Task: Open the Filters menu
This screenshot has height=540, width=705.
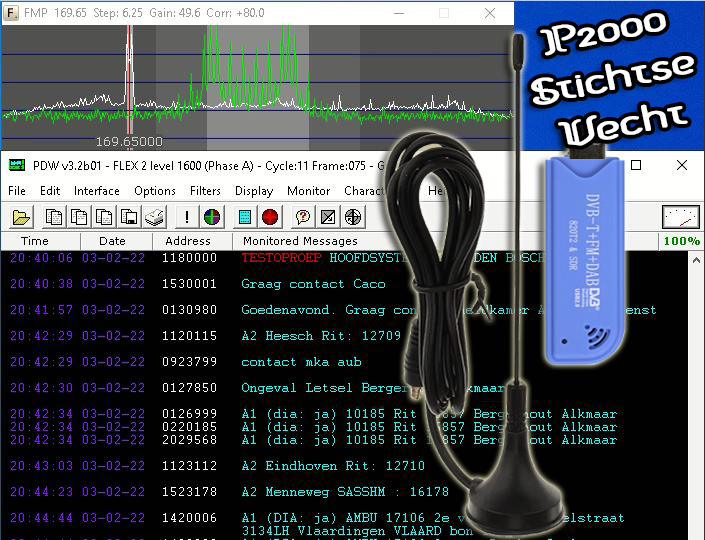Action: [x=205, y=191]
